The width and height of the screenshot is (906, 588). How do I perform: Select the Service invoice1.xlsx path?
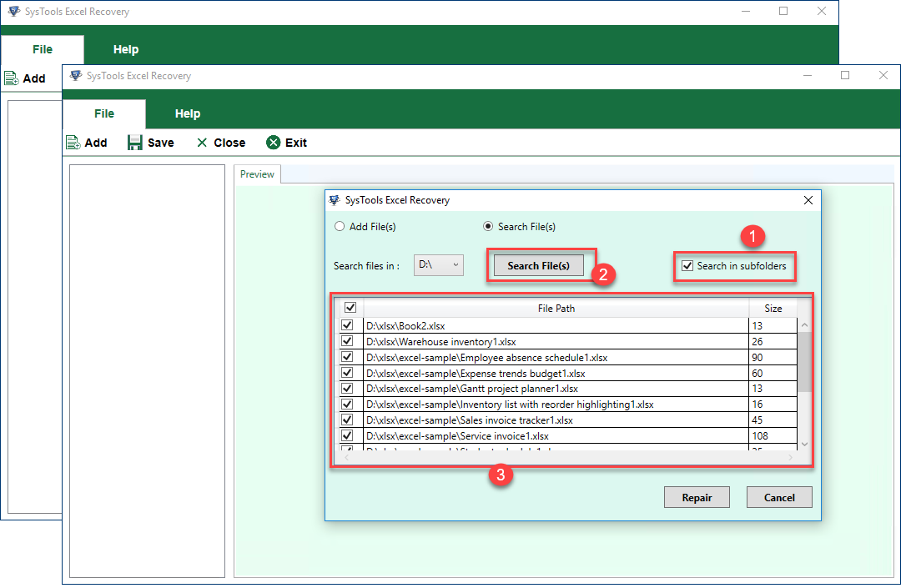556,436
